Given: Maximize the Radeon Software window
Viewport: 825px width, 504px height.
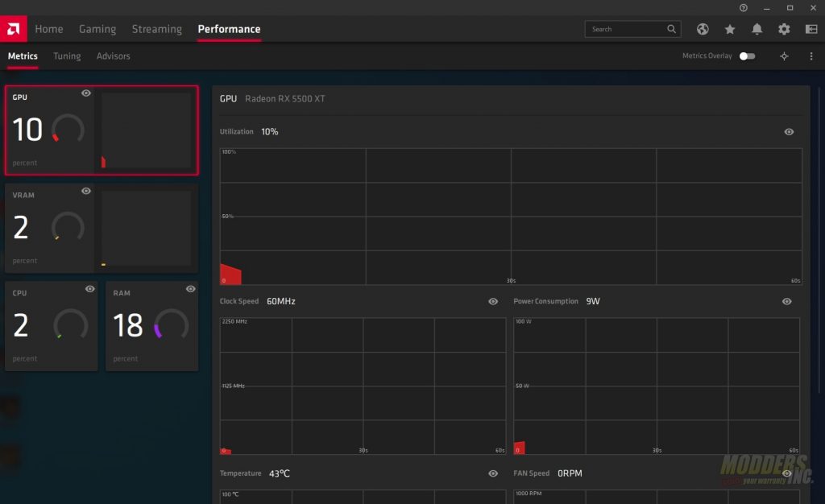Looking at the screenshot, I should pyautogui.click(x=790, y=8).
